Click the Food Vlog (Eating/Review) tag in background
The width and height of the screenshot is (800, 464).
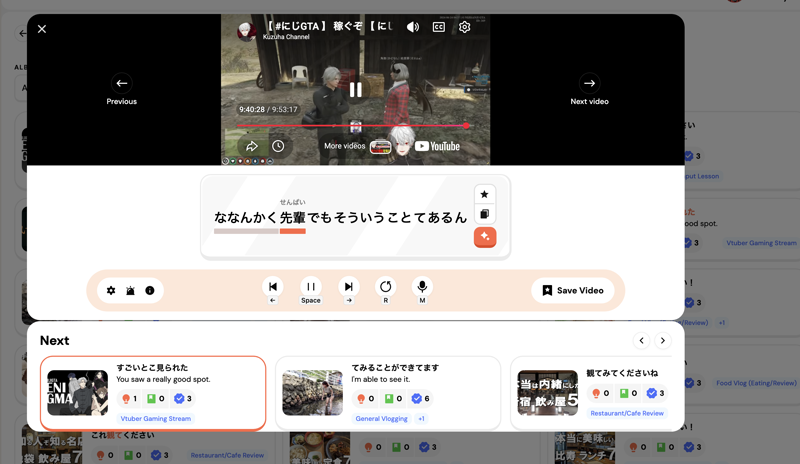[x=756, y=383]
